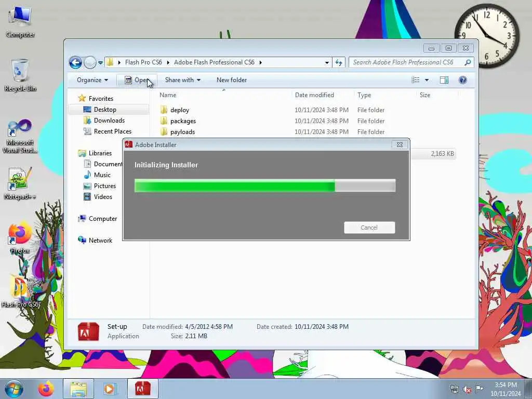Image resolution: width=532 pixels, height=399 pixels.
Task: Sort by Date modified column
Action: coord(314,95)
